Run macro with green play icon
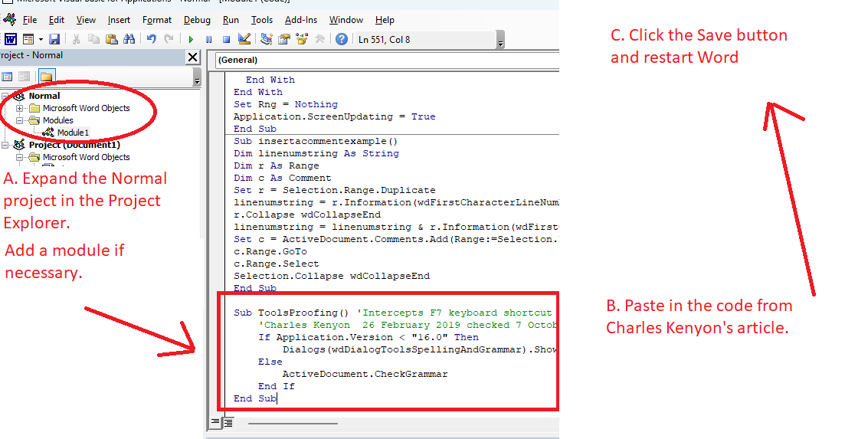The width and height of the screenshot is (868, 439). (191, 39)
